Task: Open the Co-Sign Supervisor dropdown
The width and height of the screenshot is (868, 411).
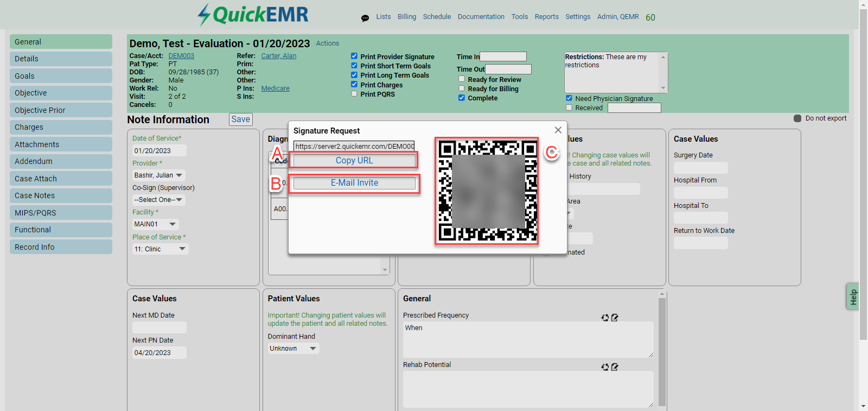Action: tap(159, 200)
